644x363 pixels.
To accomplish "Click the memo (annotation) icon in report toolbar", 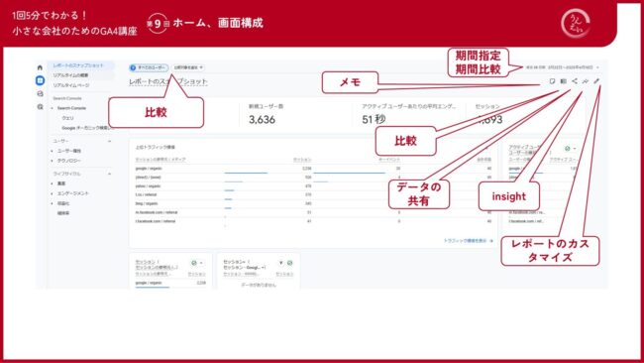I will point(552,81).
